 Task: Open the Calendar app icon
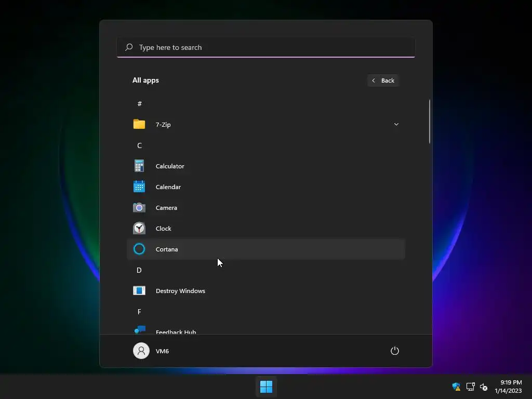tap(139, 187)
